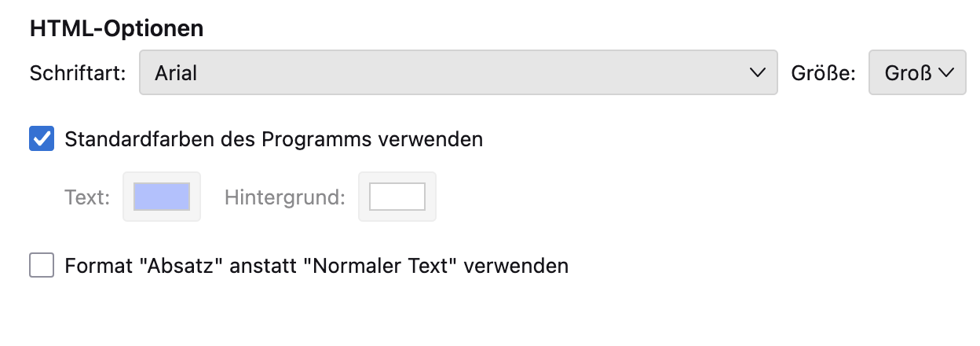Click the empty box icon before Format "Absatz"
The image size is (980, 346).
click(x=42, y=265)
